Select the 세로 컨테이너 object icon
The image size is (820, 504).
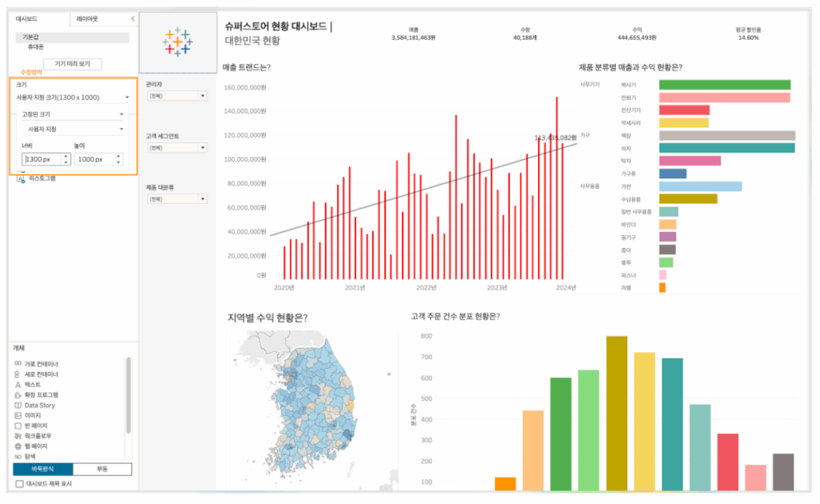18,374
